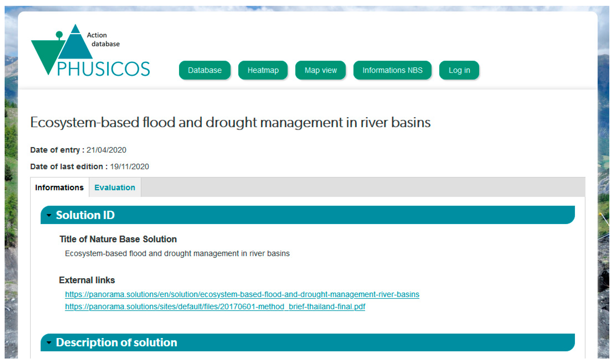Click the date of entry value 21/04/2020
616x364 pixels.
pyautogui.click(x=106, y=150)
